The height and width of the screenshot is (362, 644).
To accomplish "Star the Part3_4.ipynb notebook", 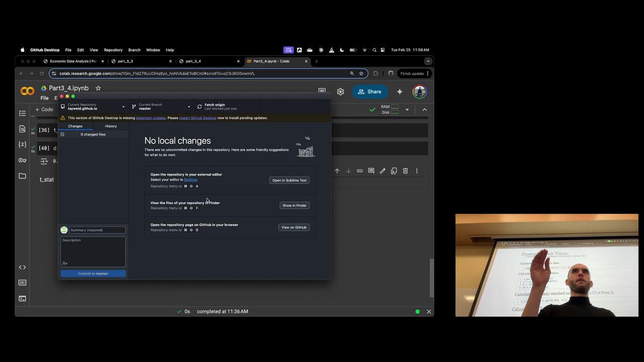I will pyautogui.click(x=98, y=88).
